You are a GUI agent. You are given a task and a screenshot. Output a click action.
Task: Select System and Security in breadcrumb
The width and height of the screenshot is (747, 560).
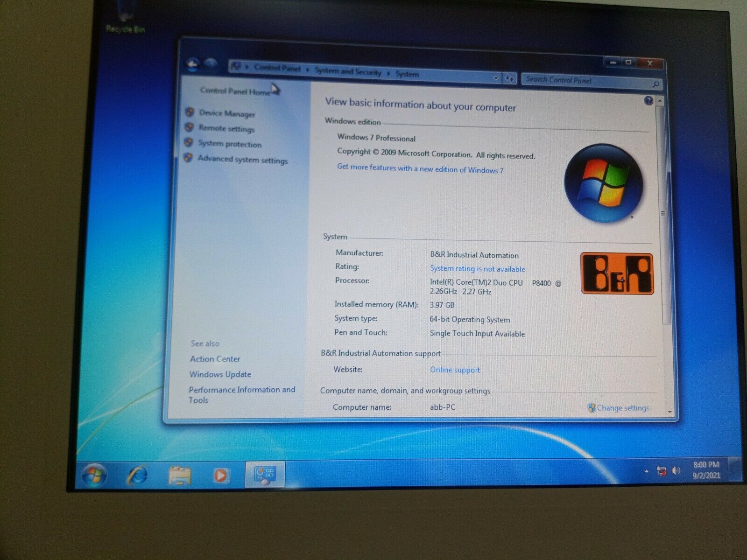click(x=348, y=71)
